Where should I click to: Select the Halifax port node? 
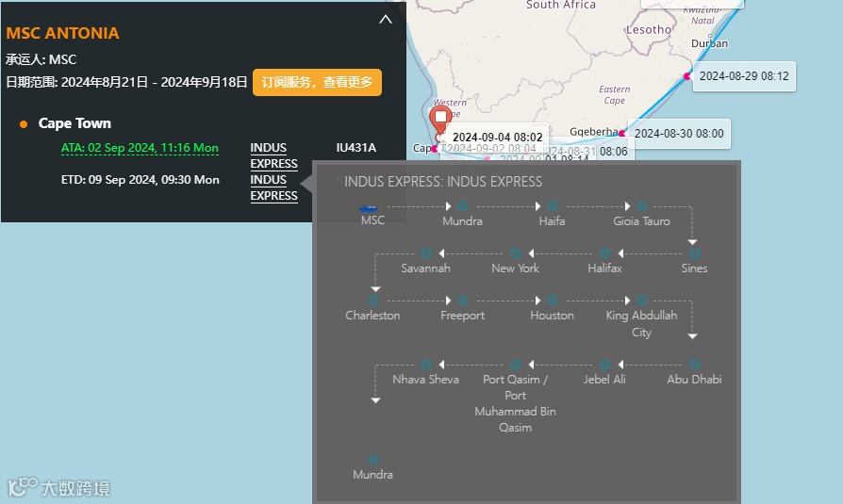(604, 253)
